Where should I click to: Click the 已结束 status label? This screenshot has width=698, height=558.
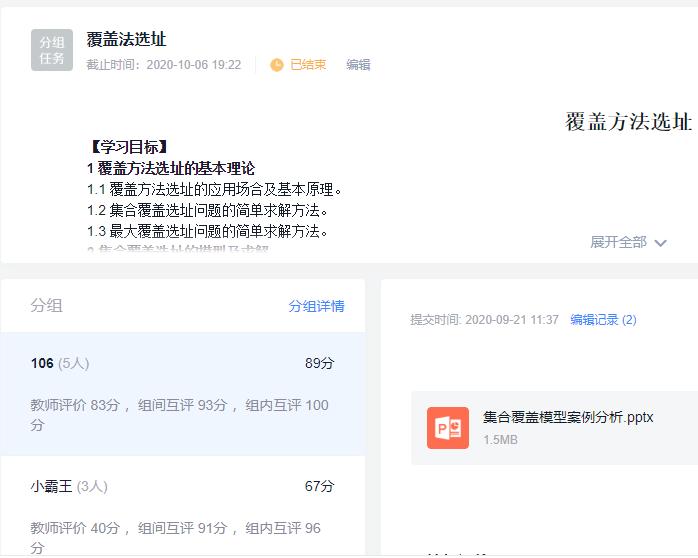(x=308, y=65)
